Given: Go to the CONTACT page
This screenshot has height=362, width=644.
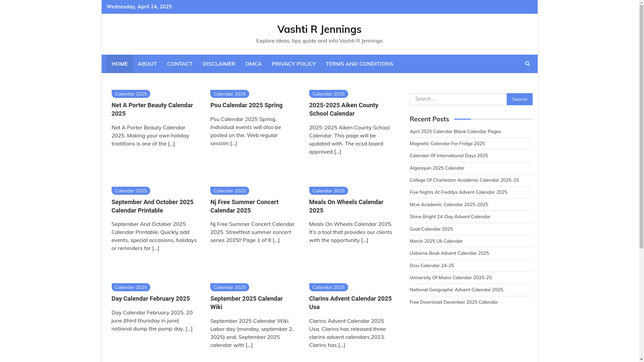Looking at the screenshot, I should pyautogui.click(x=180, y=64).
